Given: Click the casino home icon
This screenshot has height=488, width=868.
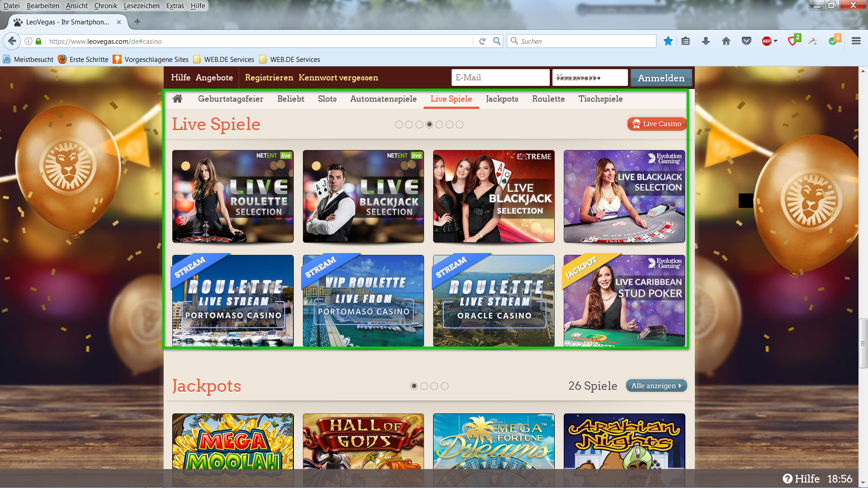Looking at the screenshot, I should pos(177,99).
